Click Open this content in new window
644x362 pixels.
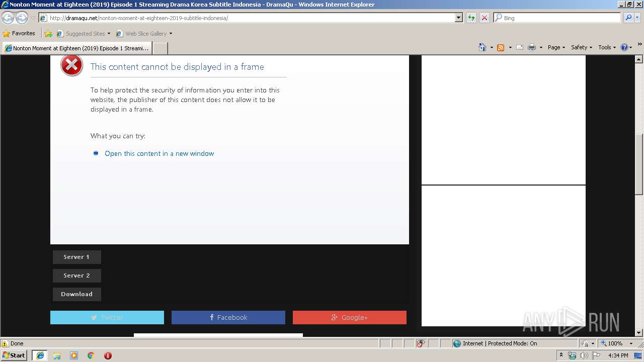click(x=159, y=153)
